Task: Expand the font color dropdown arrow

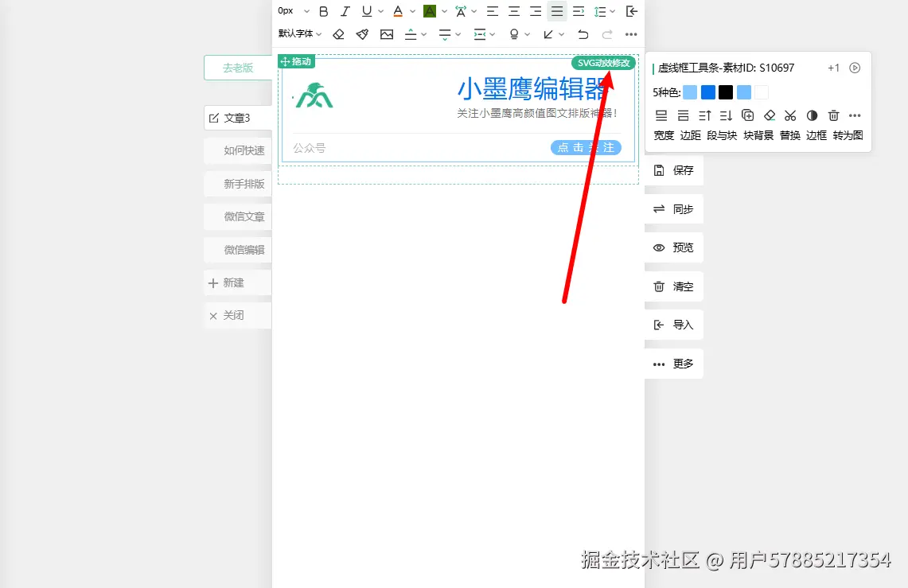Action: coord(412,11)
